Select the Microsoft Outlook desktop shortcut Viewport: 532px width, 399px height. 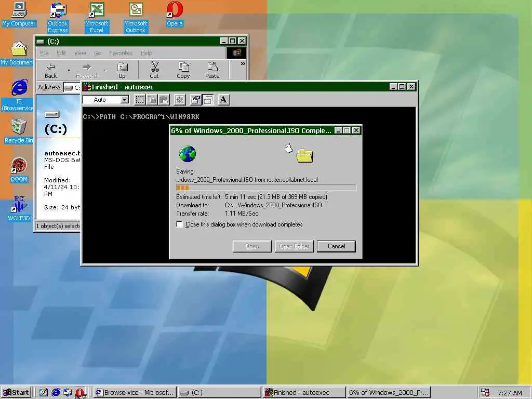[x=136, y=18]
